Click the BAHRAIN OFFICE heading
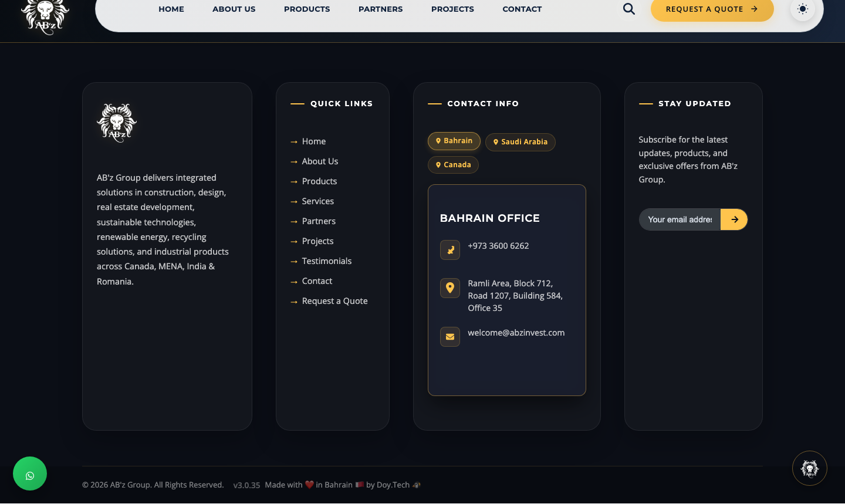 click(490, 218)
